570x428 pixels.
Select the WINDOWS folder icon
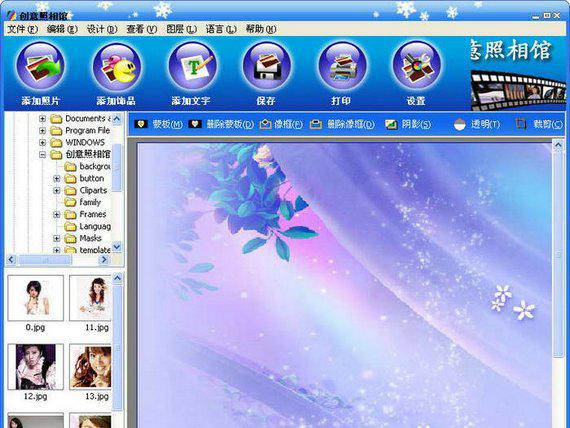tap(56, 142)
